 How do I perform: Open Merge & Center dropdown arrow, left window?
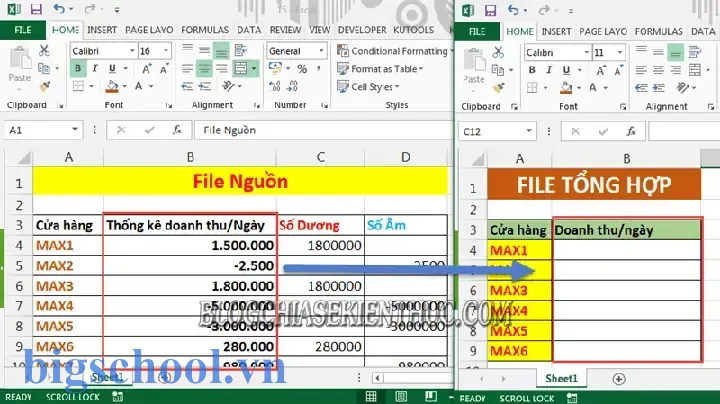254,69
